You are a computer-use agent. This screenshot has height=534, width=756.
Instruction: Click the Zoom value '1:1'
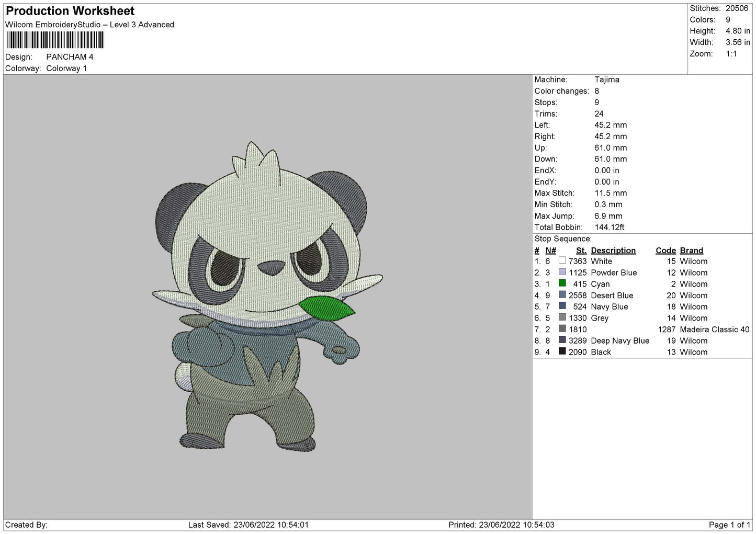click(731, 54)
